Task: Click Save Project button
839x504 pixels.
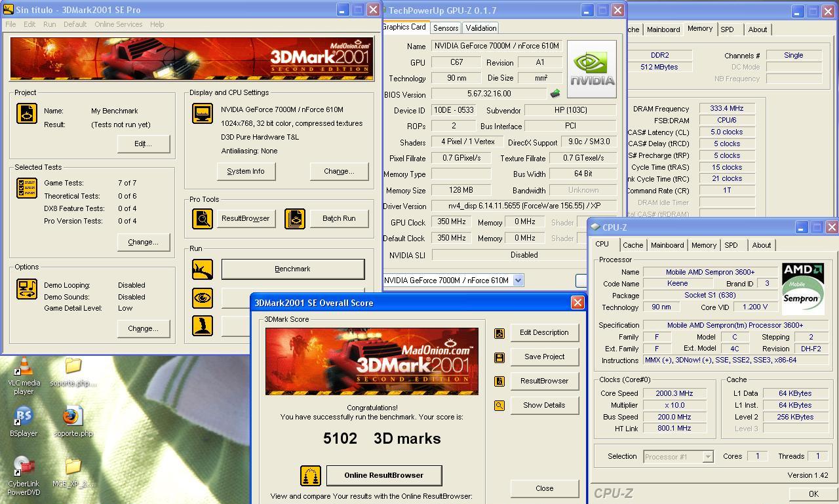Action: coord(544,357)
